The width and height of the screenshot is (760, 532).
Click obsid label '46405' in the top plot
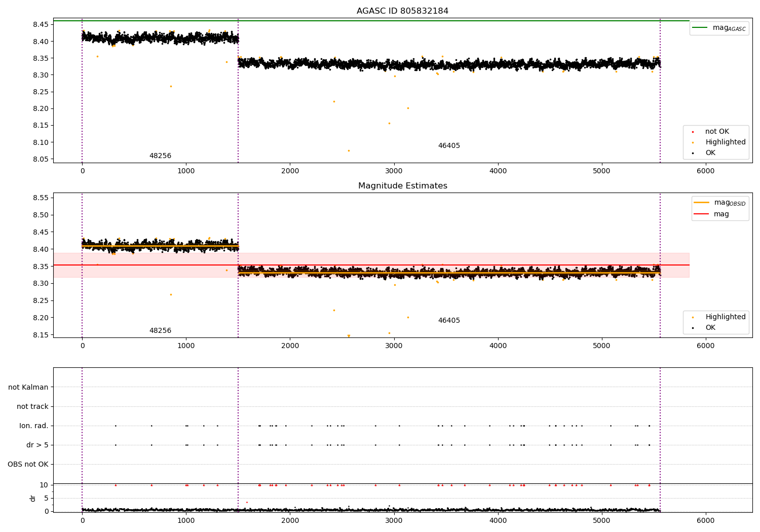coord(449,146)
